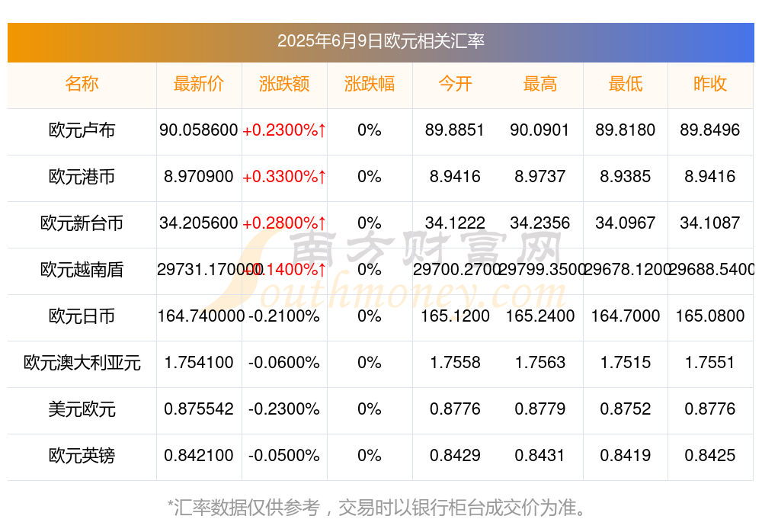Select the 欧元英镑 row name
This screenshot has height=532, width=762.
pos(82,456)
